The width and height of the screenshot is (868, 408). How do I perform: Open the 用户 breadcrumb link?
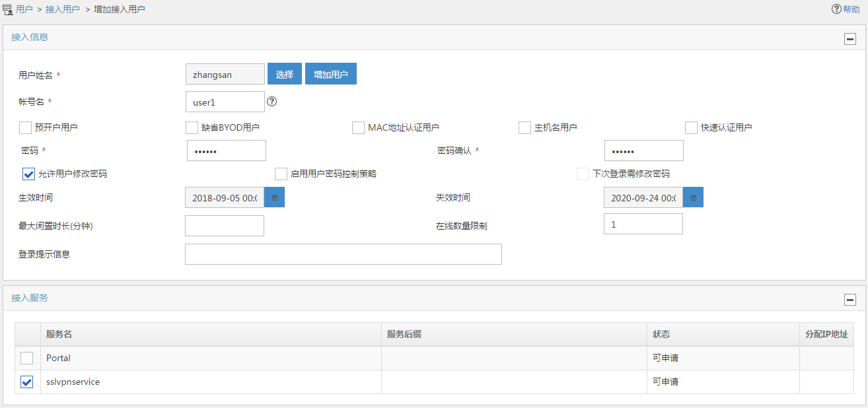coord(24,9)
